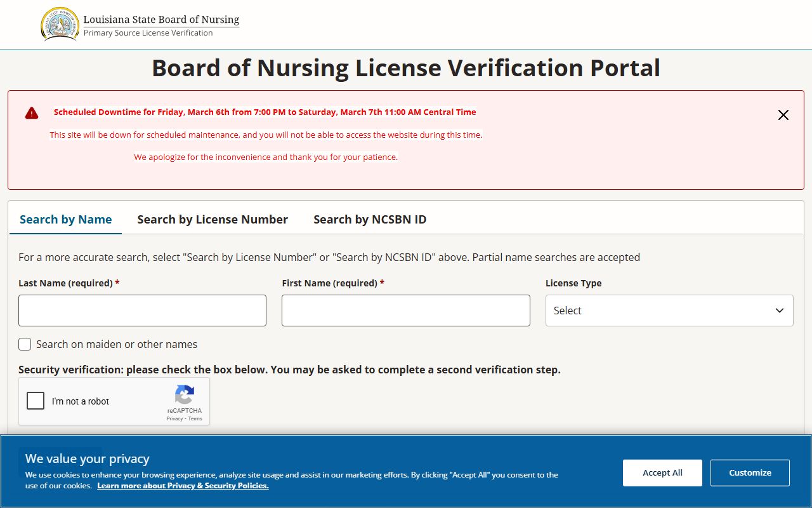Open the reCAPTCHA Terms link
Screen dimensions: 812x508
point(195,418)
